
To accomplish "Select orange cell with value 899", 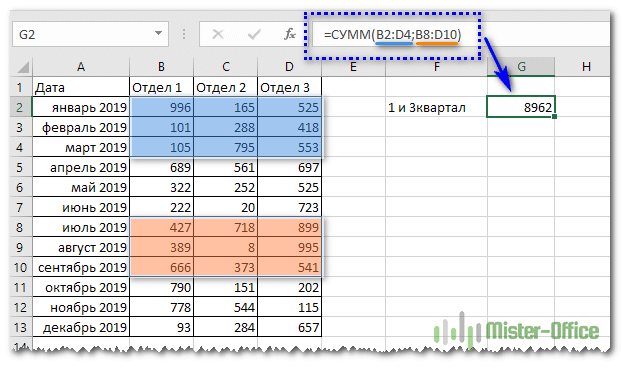I will click(x=290, y=227).
